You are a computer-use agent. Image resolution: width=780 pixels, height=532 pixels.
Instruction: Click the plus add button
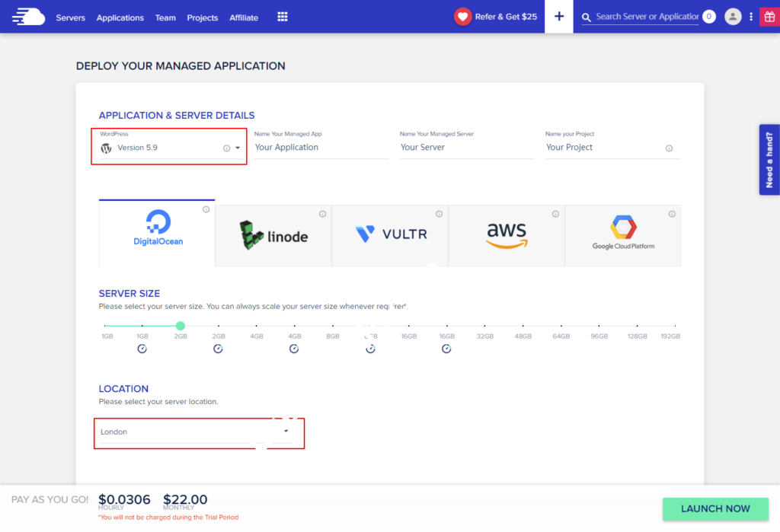coord(559,17)
